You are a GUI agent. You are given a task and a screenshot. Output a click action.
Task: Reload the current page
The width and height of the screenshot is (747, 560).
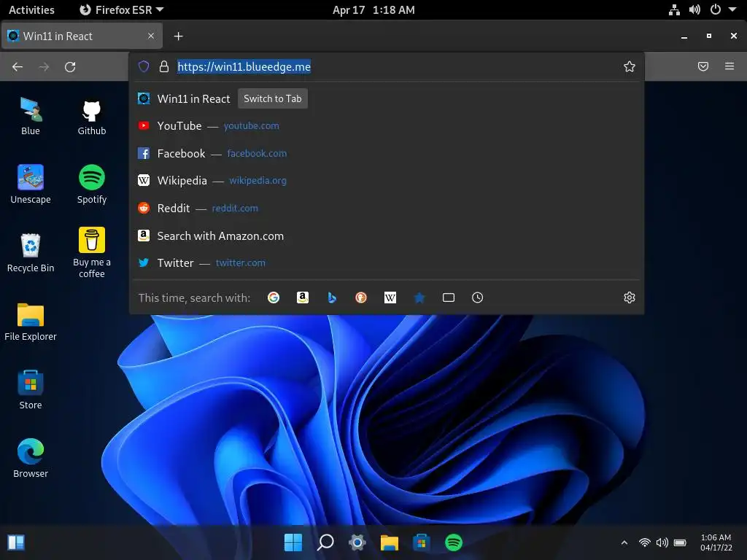point(70,67)
